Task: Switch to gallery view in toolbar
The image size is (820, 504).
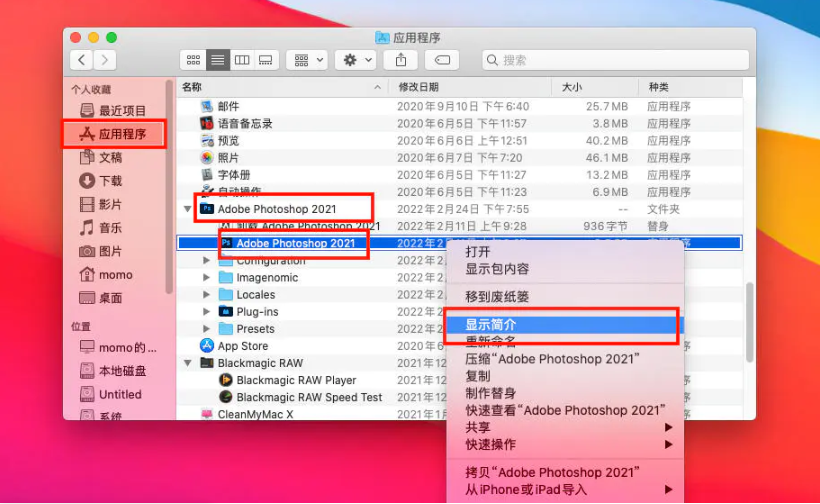Action: point(265,60)
